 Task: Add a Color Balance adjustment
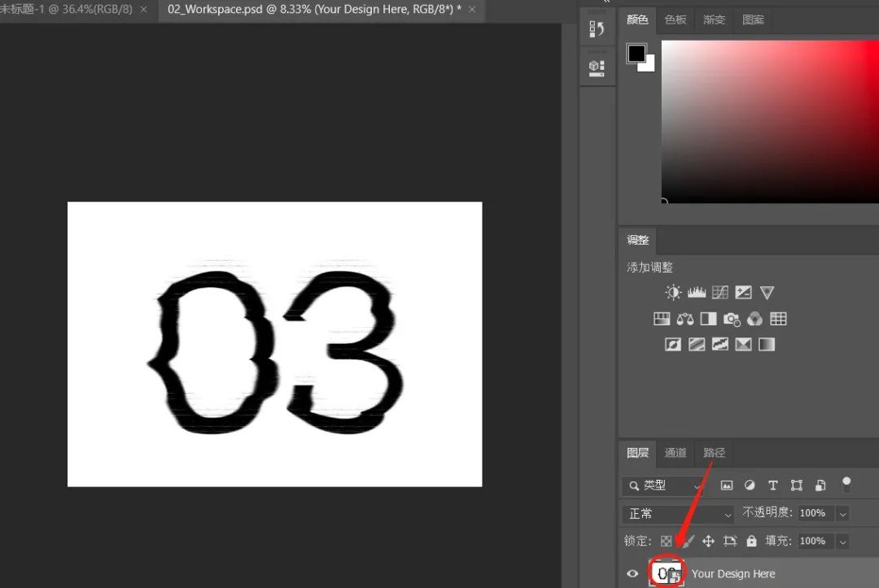click(x=684, y=319)
